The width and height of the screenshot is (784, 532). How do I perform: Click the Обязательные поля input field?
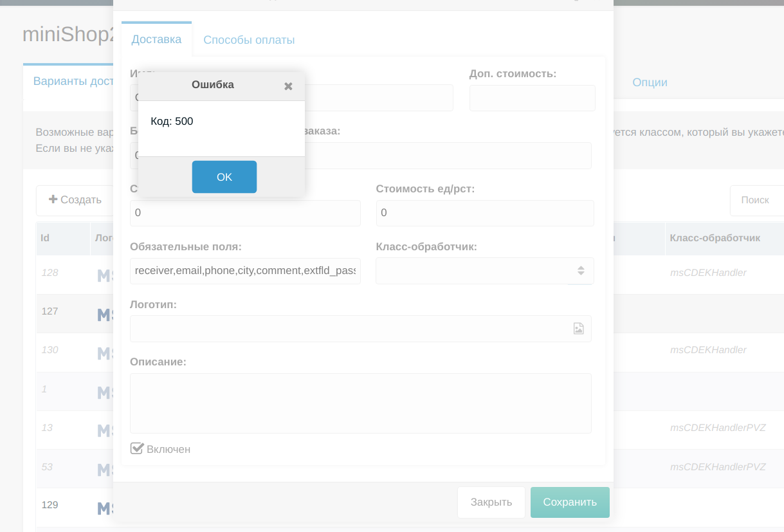pyautogui.click(x=244, y=271)
